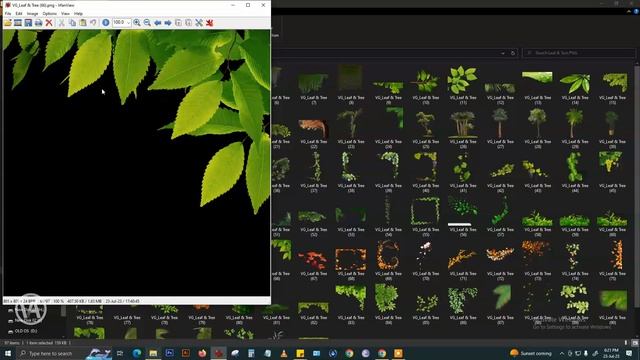Open VLC media player from the taskbar
Screen dimensions: 640x360
pyautogui.click(x=284, y=353)
